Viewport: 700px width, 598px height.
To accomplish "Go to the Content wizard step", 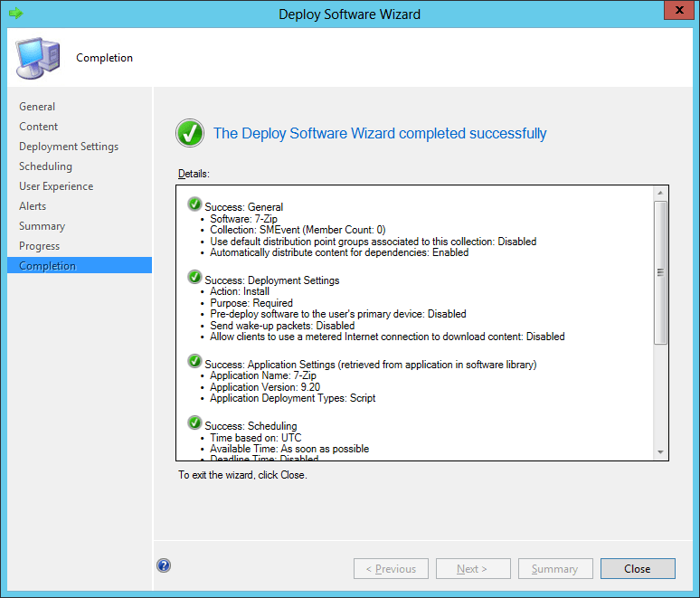I will [39, 127].
